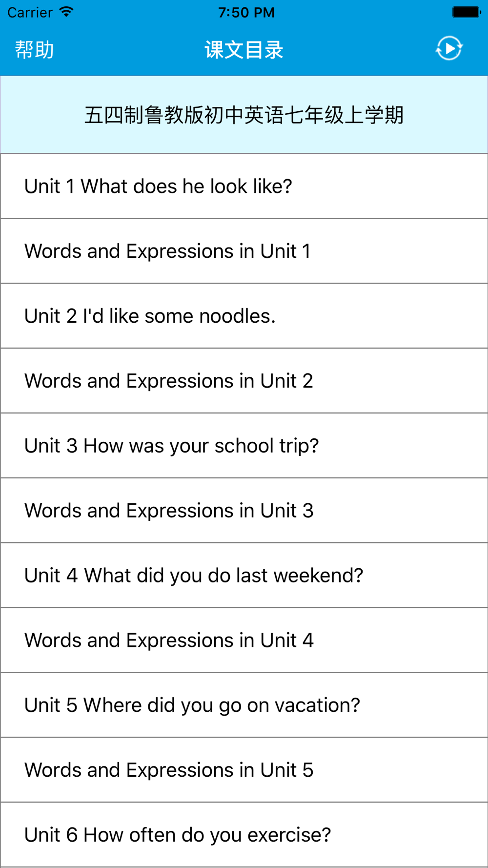Screen dimensions: 488x868
Task: Open Unit 6 How often do you exercise?
Action: pyautogui.click(x=244, y=835)
